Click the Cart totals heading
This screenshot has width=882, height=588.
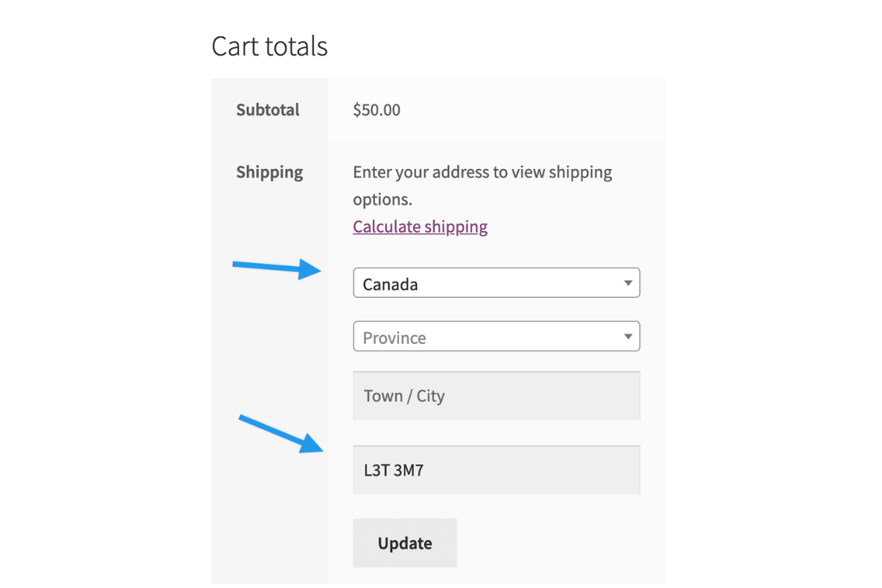pos(270,46)
